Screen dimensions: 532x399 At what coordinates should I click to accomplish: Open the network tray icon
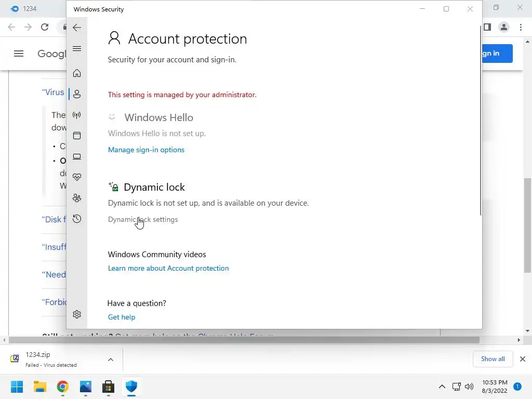point(457,387)
